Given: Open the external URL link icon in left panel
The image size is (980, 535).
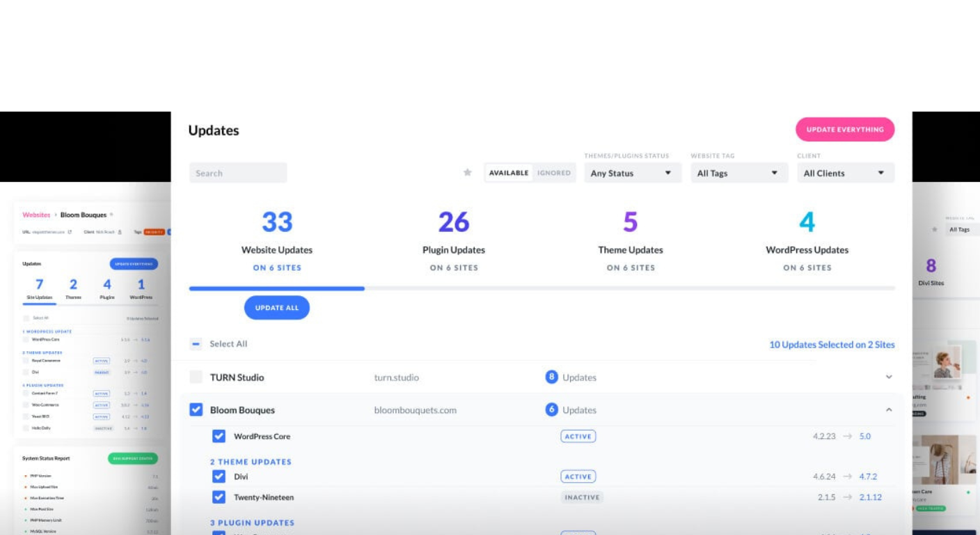Looking at the screenshot, I should point(70,232).
